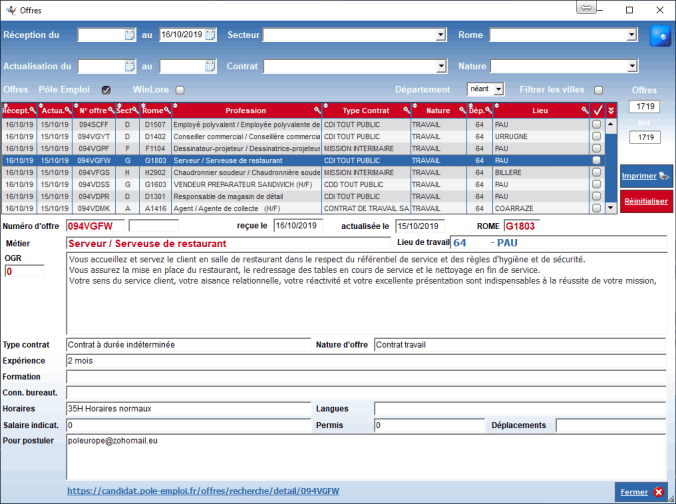Click the Réinitialiser button
Image resolution: width=676 pixels, height=504 pixels.
pyautogui.click(x=646, y=201)
